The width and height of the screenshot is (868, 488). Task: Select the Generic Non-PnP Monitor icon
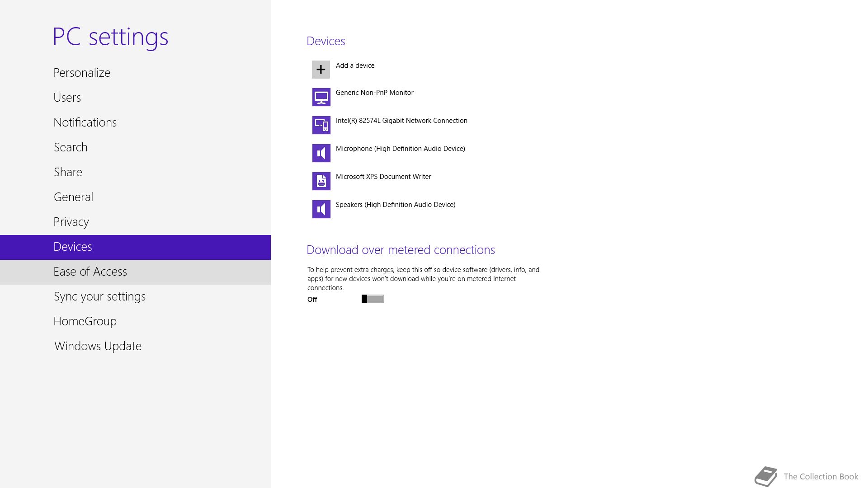tap(321, 97)
